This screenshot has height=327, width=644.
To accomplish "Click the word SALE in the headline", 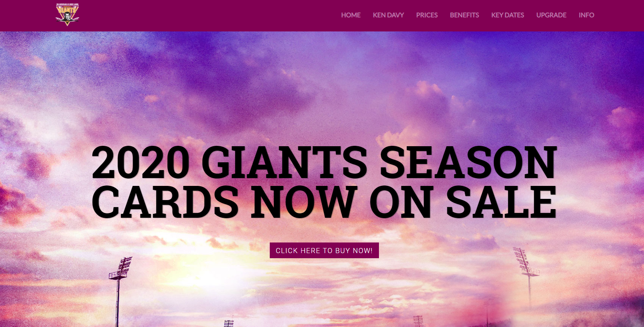I will (x=501, y=202).
